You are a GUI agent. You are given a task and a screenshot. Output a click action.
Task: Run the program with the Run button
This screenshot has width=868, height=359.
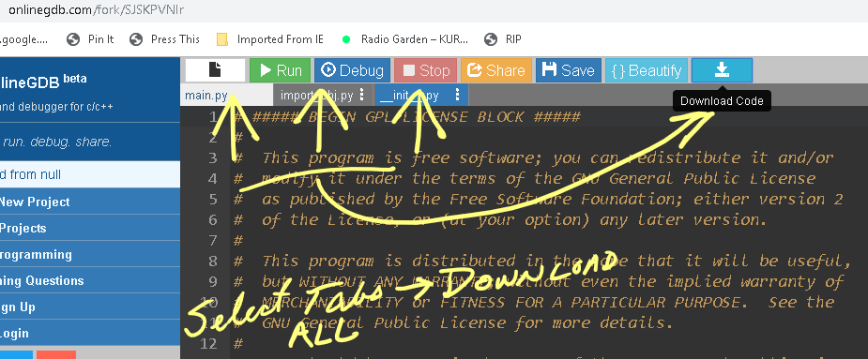281,70
